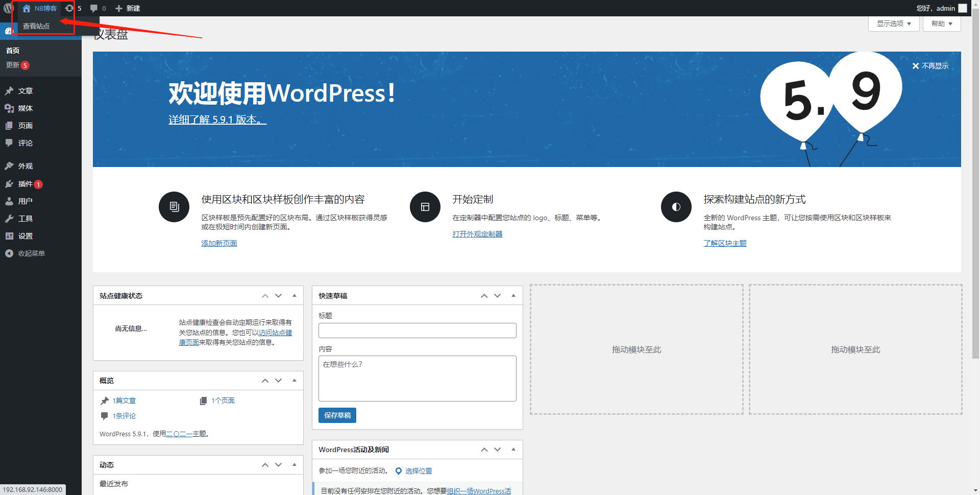This screenshot has height=495, width=980.
Task: Dismiss the welcome panel with 不再显示
Action: [930, 66]
